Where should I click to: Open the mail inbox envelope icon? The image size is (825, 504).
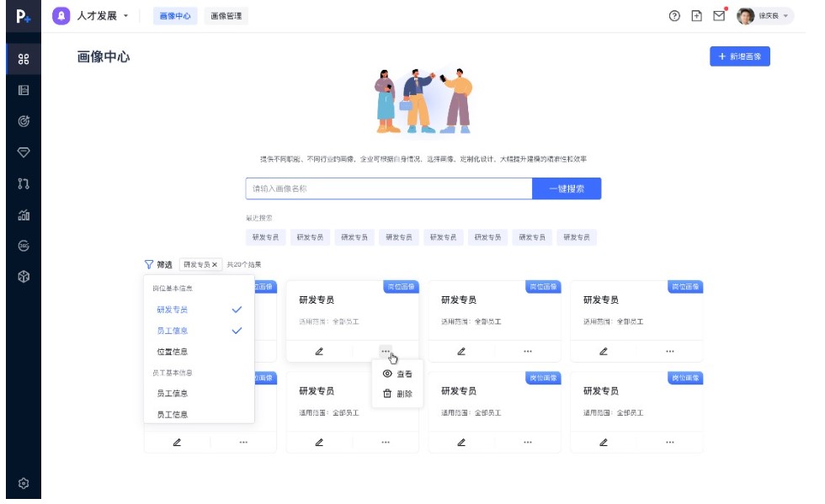click(718, 16)
